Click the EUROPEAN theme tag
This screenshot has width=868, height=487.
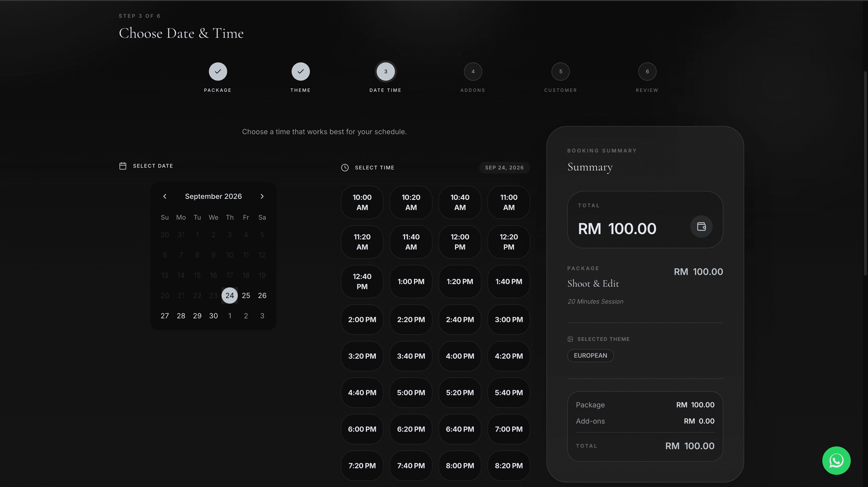[590, 356]
